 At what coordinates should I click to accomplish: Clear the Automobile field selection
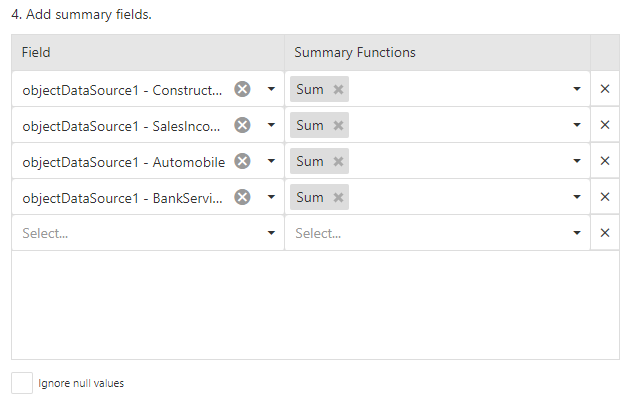(x=242, y=161)
